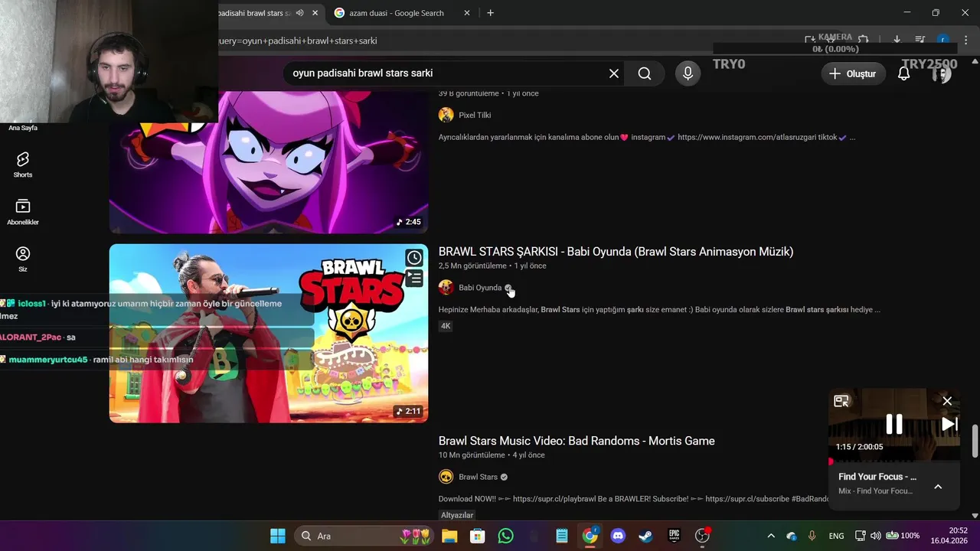This screenshot has height=551, width=980.
Task: Open Windows Start menu
Action: coord(278,536)
